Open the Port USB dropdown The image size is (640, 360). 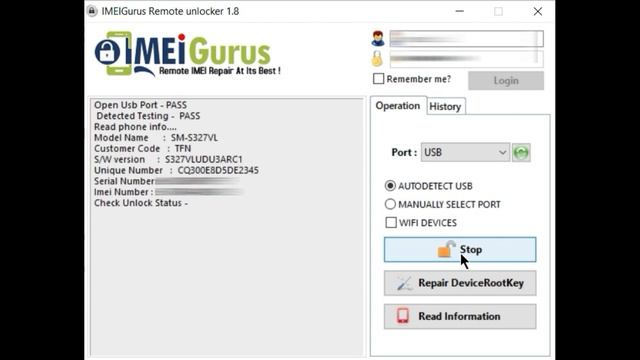pyautogui.click(x=465, y=153)
